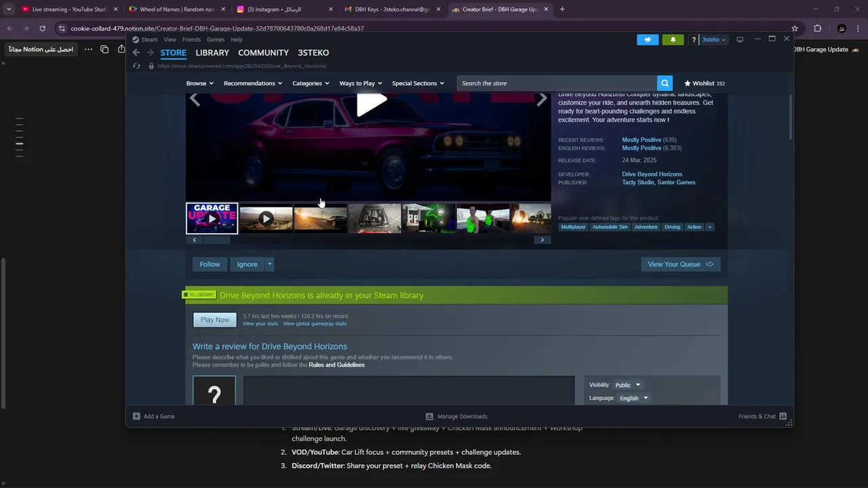Click the Play Now button

tap(215, 320)
